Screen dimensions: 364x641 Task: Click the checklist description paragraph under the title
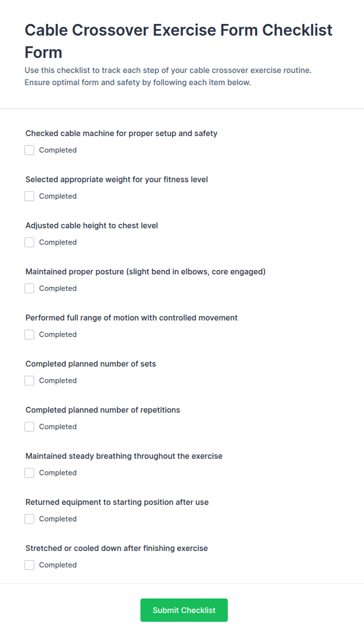coord(168,76)
